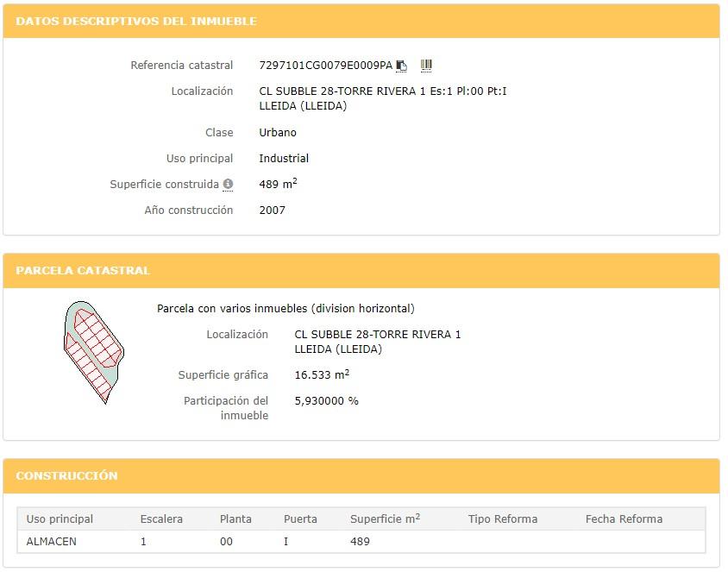Image resolution: width=728 pixels, height=572 pixels.
Task: Click the parcel address CL SUBBLE 28-TORRE RIVERA 1
Action: coord(377,334)
